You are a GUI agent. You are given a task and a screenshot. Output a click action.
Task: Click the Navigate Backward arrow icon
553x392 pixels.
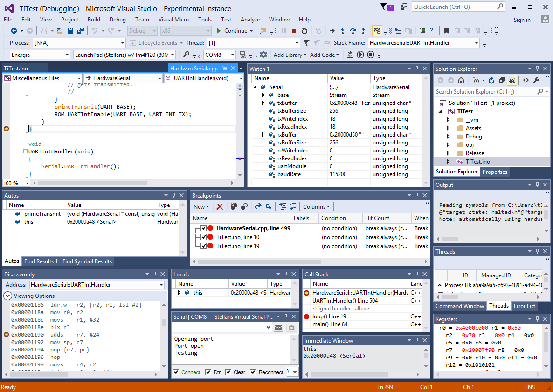14,31
